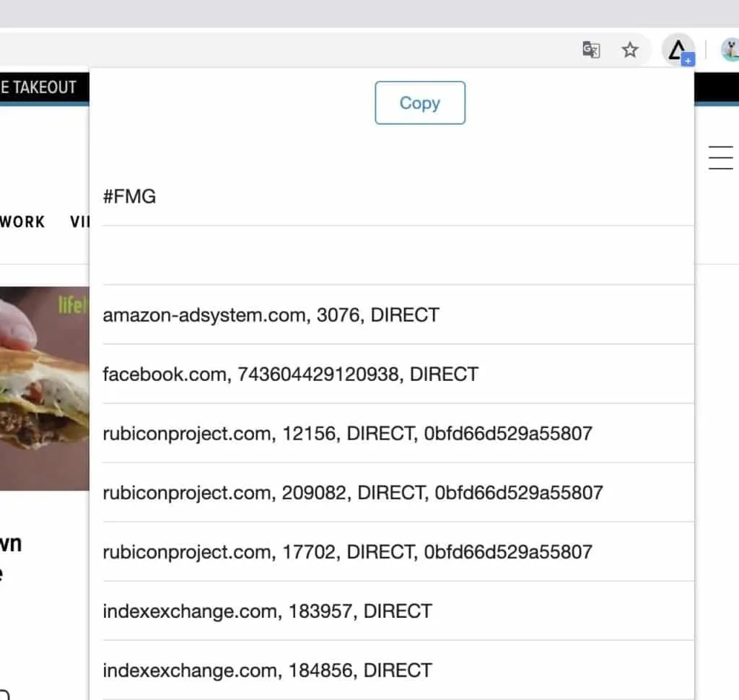Open the Google Translate extension
This screenshot has height=700, width=739.
[x=590, y=50]
